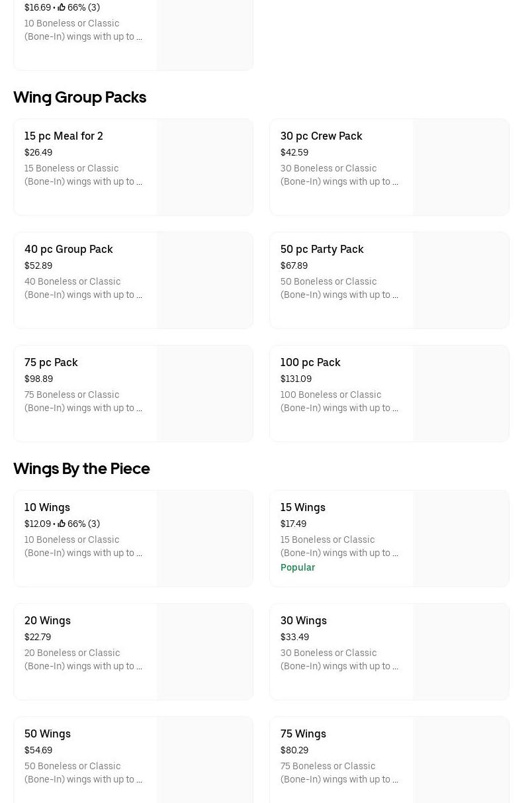Open the 20 Wings item title

click(48, 620)
